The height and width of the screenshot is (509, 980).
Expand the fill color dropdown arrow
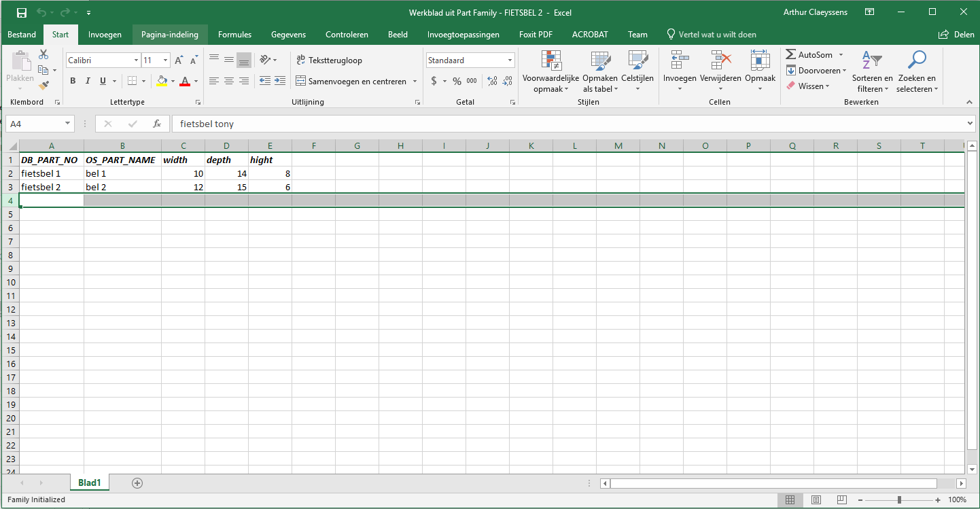pyautogui.click(x=172, y=82)
